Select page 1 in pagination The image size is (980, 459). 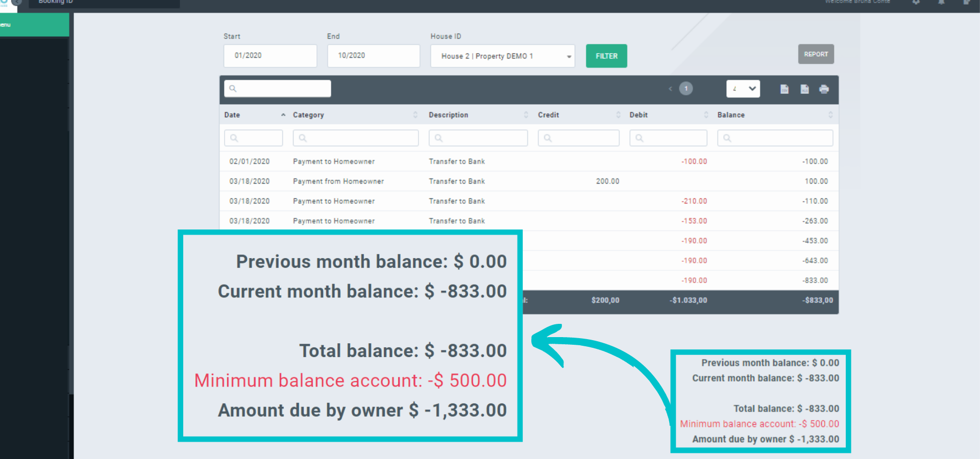coord(686,89)
